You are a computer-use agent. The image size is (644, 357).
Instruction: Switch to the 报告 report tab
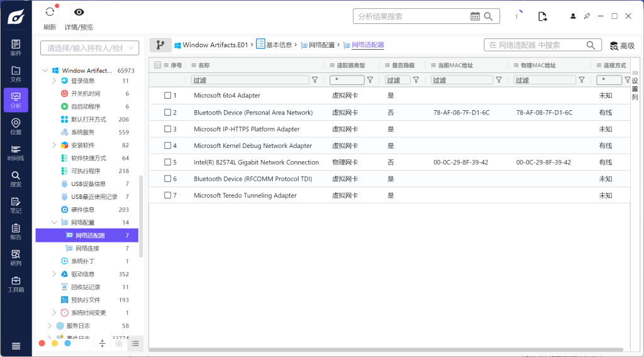(16, 232)
